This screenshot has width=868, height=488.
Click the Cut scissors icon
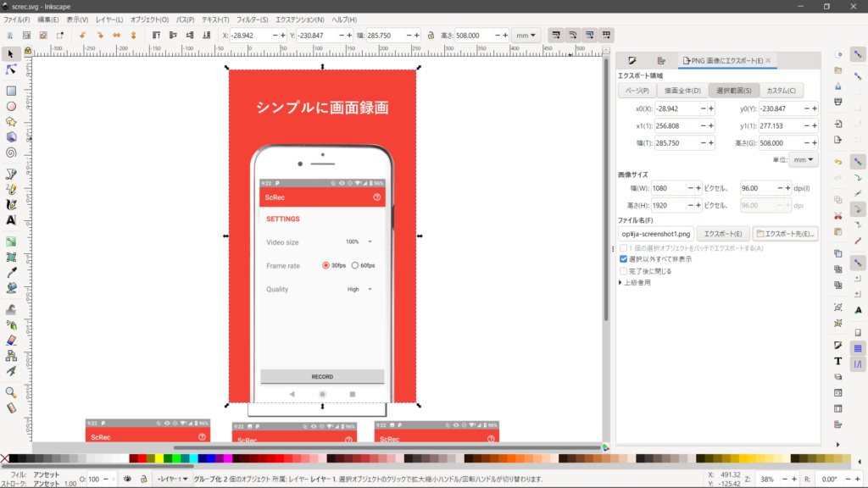pyautogui.click(x=838, y=216)
